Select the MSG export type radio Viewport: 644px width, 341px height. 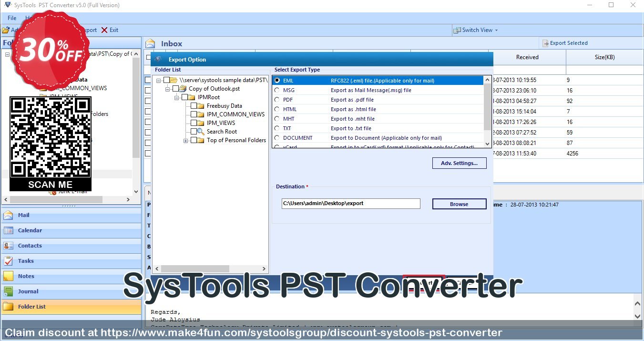[x=277, y=90]
